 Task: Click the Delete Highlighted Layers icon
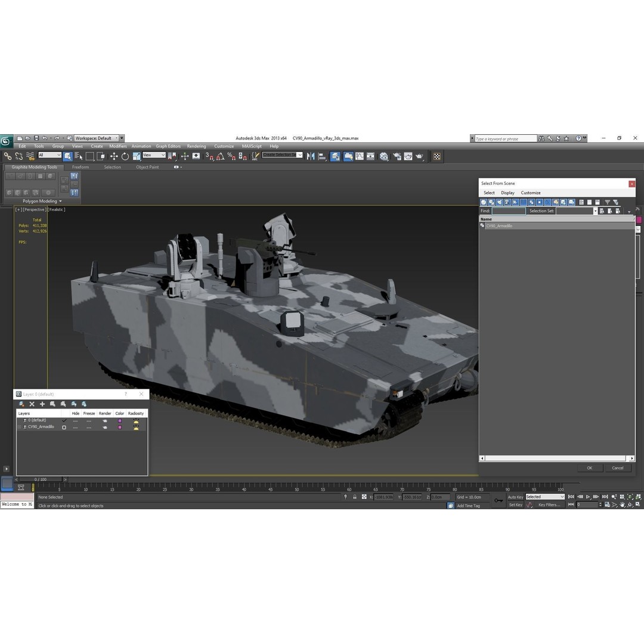click(x=32, y=404)
